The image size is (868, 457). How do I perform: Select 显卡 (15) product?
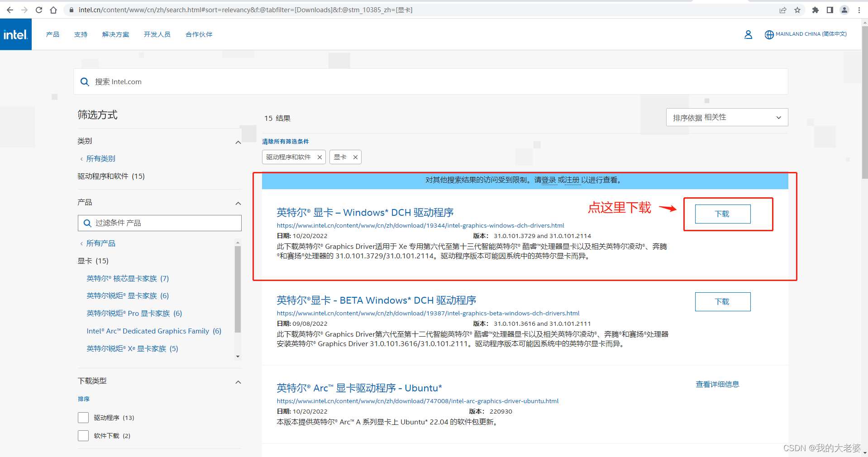click(x=93, y=261)
